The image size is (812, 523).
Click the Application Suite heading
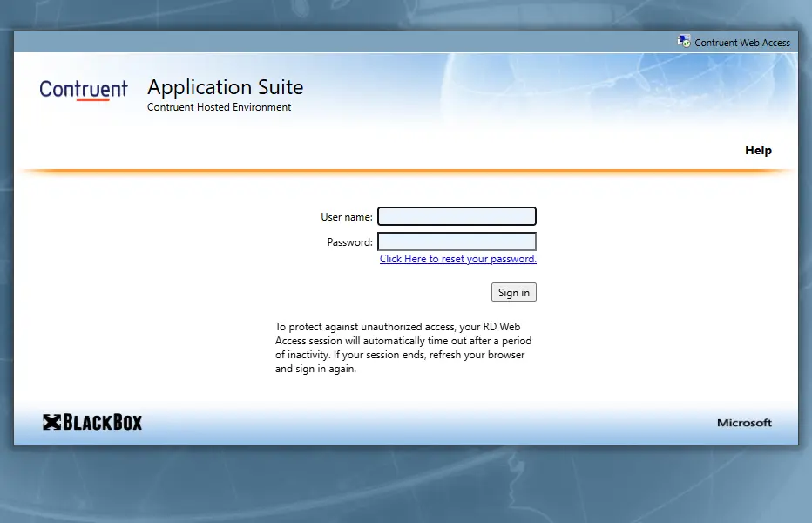pos(226,87)
